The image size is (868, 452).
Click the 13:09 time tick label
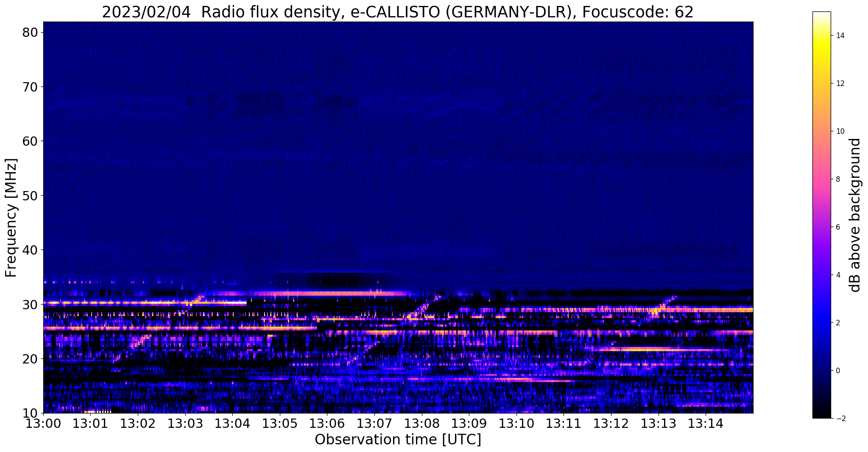(469, 424)
